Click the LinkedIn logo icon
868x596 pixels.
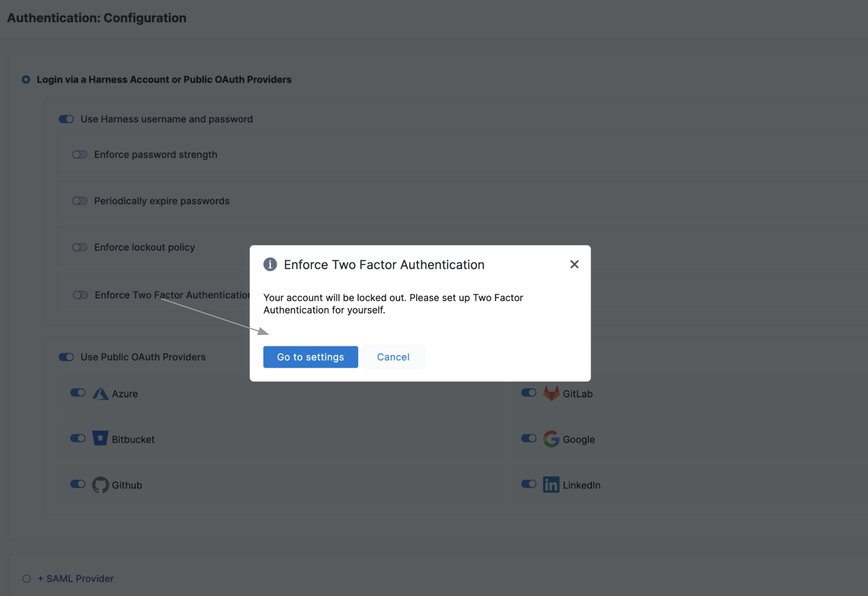(551, 485)
